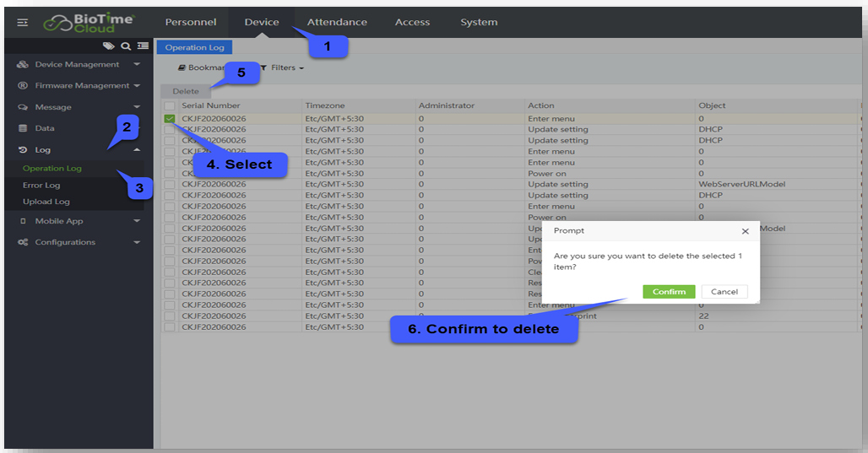Expand the Mobile App section arrow
Viewport: 868px width, 453px height.
[137, 222]
